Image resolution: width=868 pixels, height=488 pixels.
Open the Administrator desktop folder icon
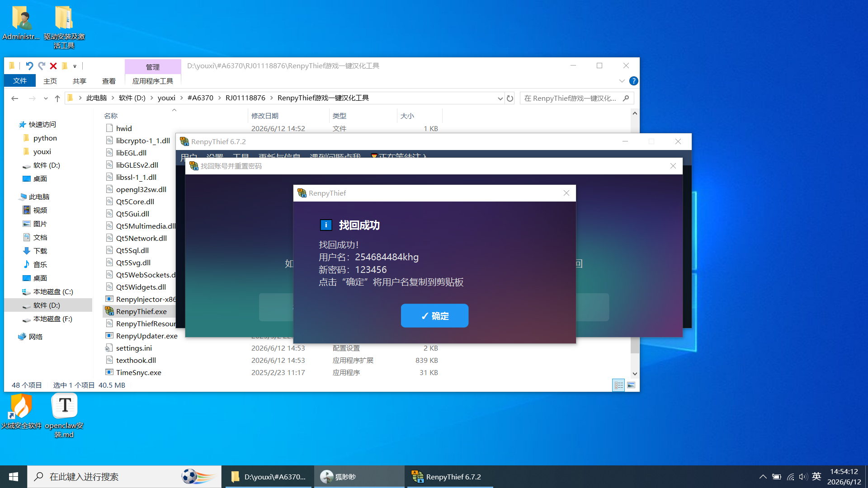point(21,23)
